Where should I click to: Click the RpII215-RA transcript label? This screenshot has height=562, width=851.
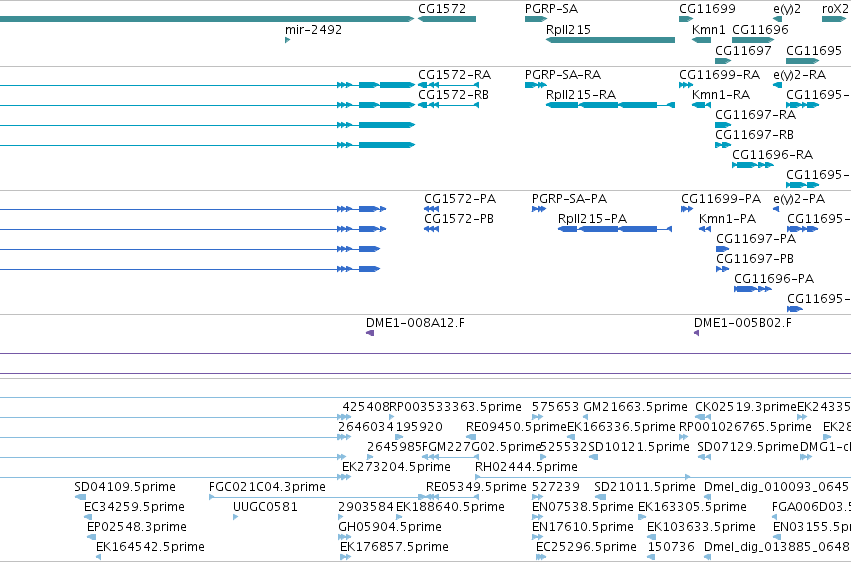581,94
